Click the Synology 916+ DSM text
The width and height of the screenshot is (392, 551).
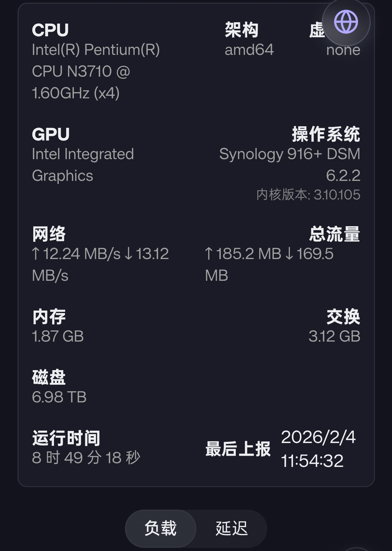(x=290, y=154)
